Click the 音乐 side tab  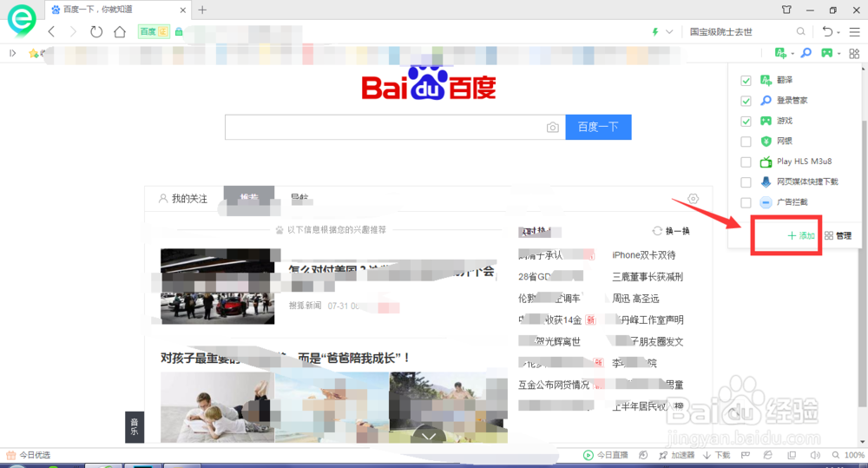(135, 427)
